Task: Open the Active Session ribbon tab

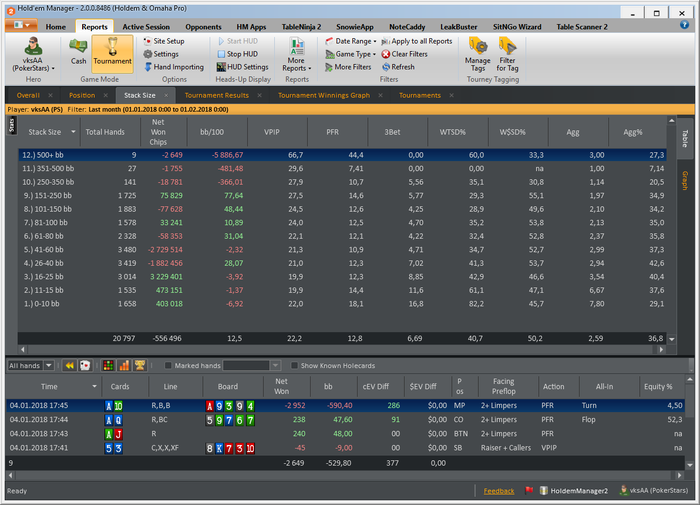Action: point(146,27)
